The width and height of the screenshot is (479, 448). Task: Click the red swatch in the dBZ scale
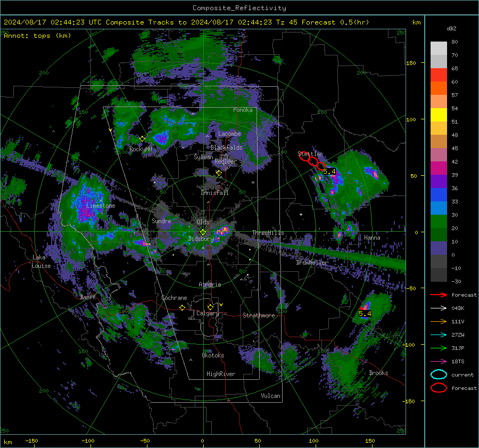439,75
